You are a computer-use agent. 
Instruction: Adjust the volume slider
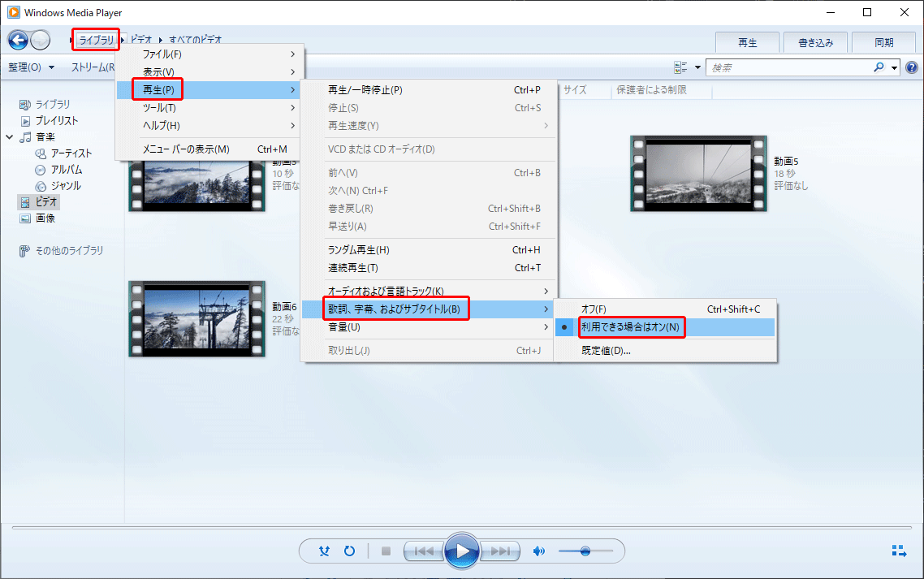tap(585, 551)
